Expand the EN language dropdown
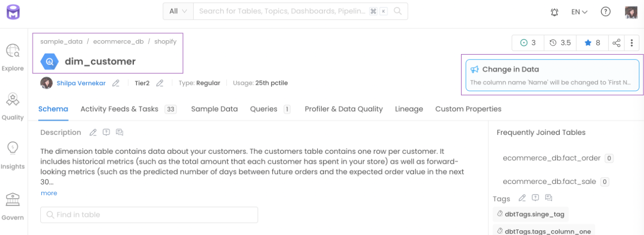This screenshot has height=235, width=644. click(x=579, y=12)
